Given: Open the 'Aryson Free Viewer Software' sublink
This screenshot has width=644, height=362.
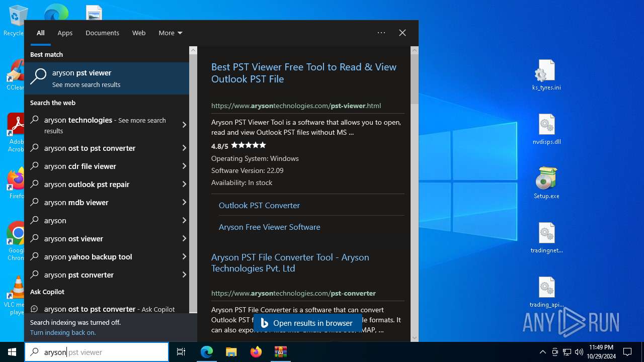Looking at the screenshot, I should tap(269, 227).
